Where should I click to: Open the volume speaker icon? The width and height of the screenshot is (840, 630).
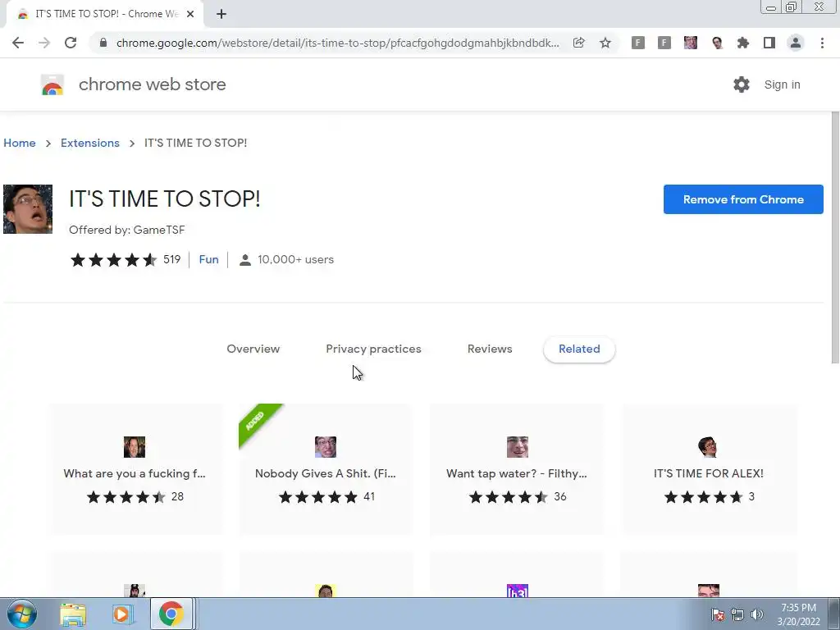pos(756,615)
